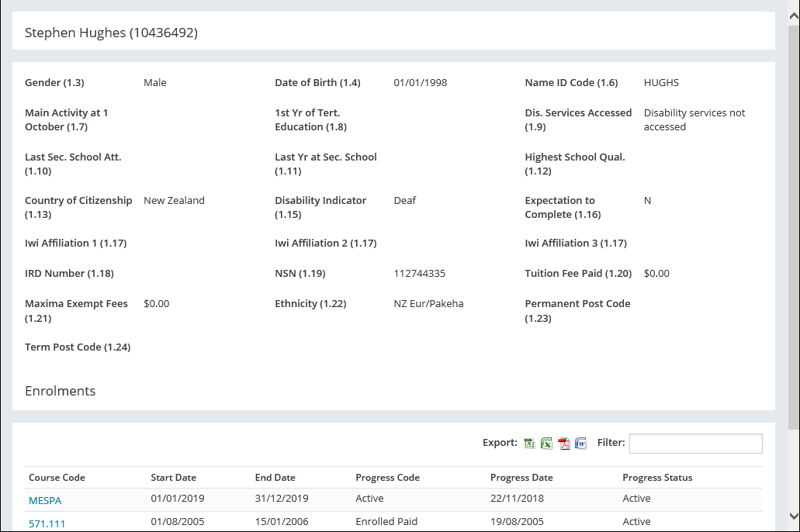This screenshot has height=532, width=800.
Task: Export enrolments as CSV file
Action: click(529, 444)
